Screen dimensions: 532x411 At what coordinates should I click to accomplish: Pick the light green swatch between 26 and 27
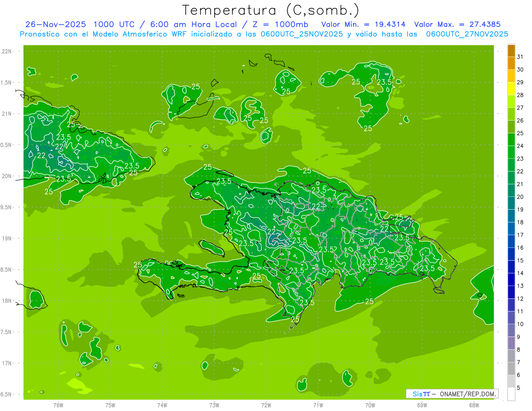point(511,114)
